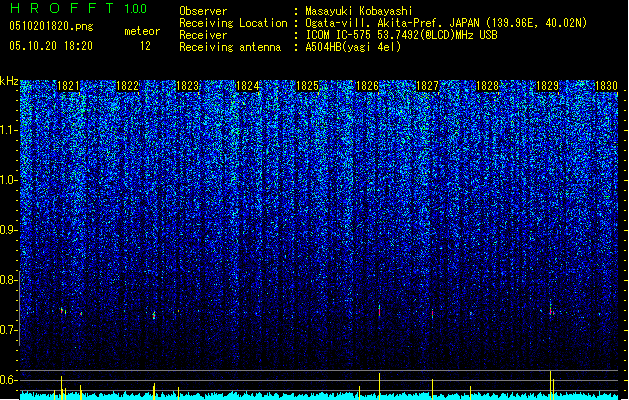The width and height of the screenshot is (629, 400).
Task: Click the 1824 time marker
Action: [x=248, y=86]
